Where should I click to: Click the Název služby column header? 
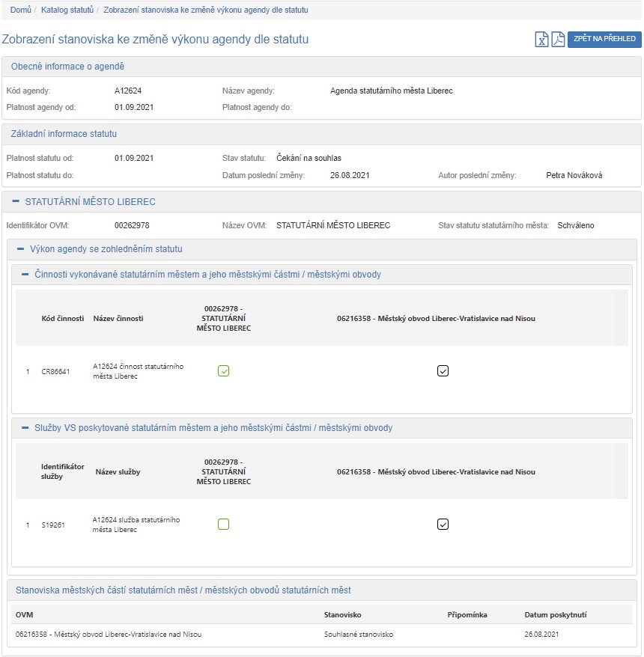point(118,472)
